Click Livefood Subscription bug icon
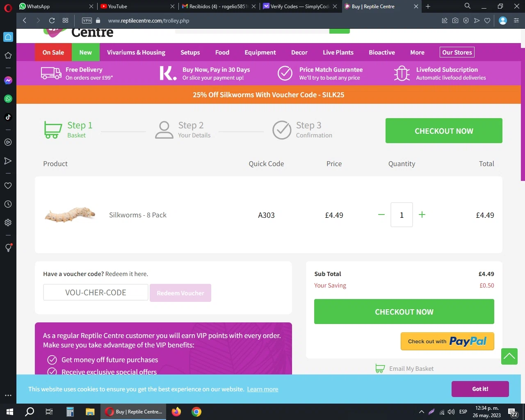Screen dimensions: 525x420 (402, 73)
